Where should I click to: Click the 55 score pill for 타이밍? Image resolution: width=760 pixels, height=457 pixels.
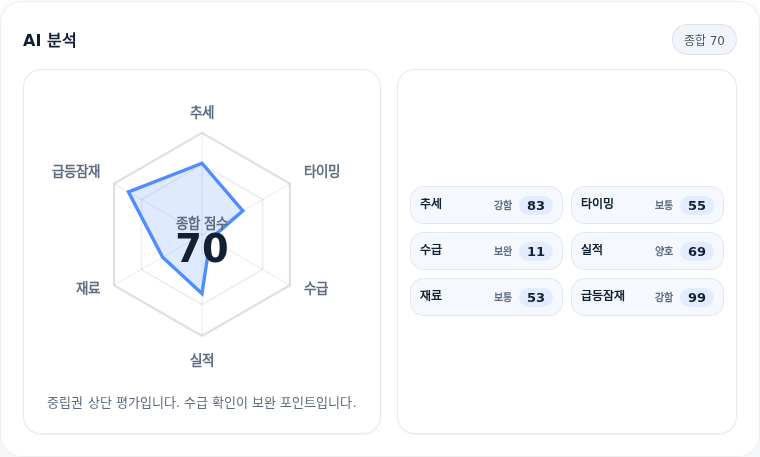coord(697,205)
